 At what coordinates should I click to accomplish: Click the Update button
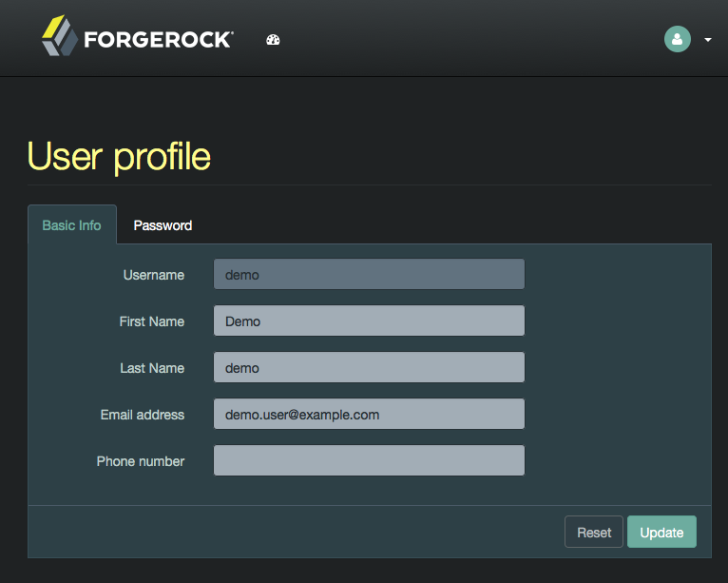point(661,532)
